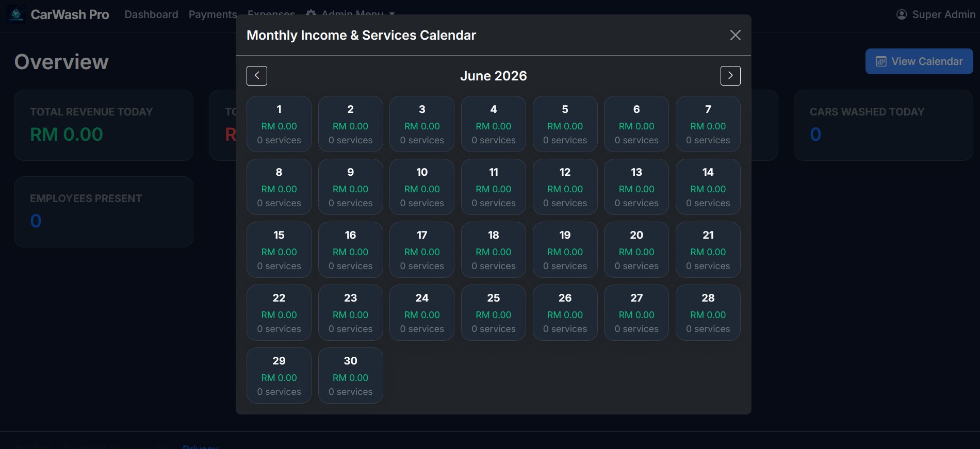Select the June 12 day card
This screenshot has height=449, width=980.
[x=565, y=187]
